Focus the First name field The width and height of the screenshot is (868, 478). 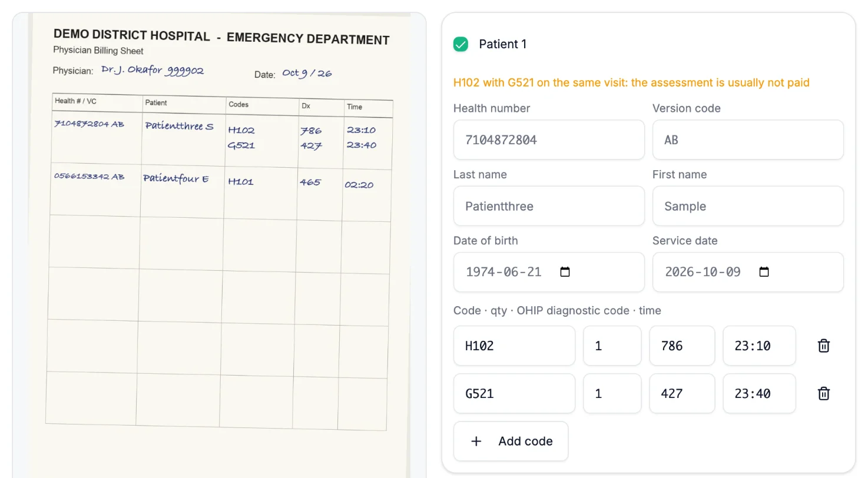pyautogui.click(x=748, y=206)
